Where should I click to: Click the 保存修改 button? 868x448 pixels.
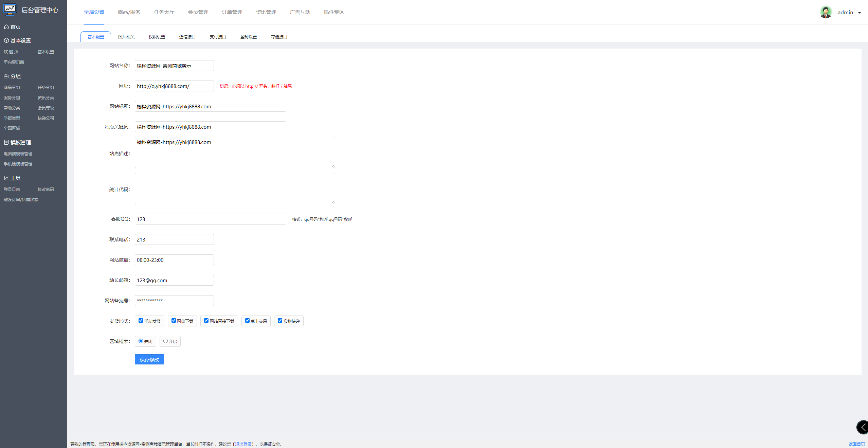pyautogui.click(x=149, y=359)
